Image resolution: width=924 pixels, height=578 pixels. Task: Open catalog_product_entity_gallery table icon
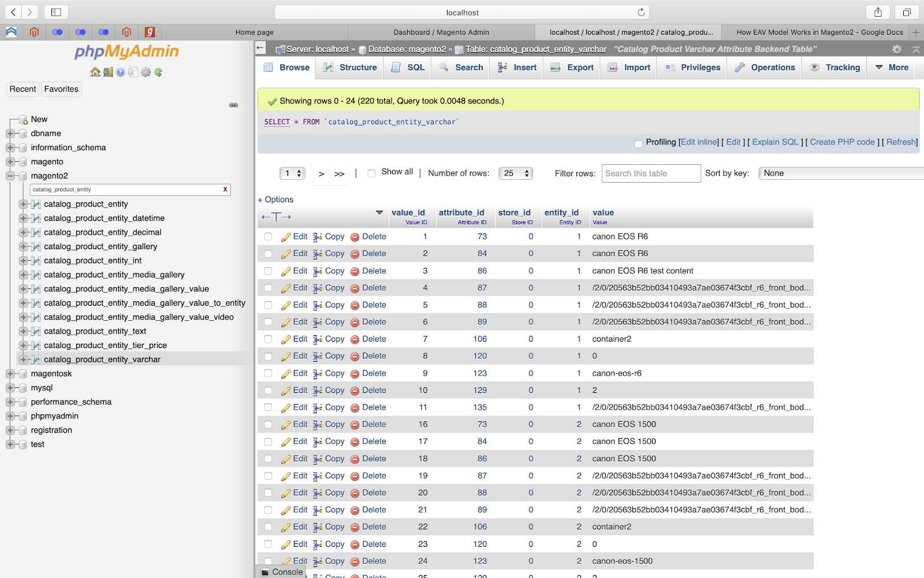point(36,246)
